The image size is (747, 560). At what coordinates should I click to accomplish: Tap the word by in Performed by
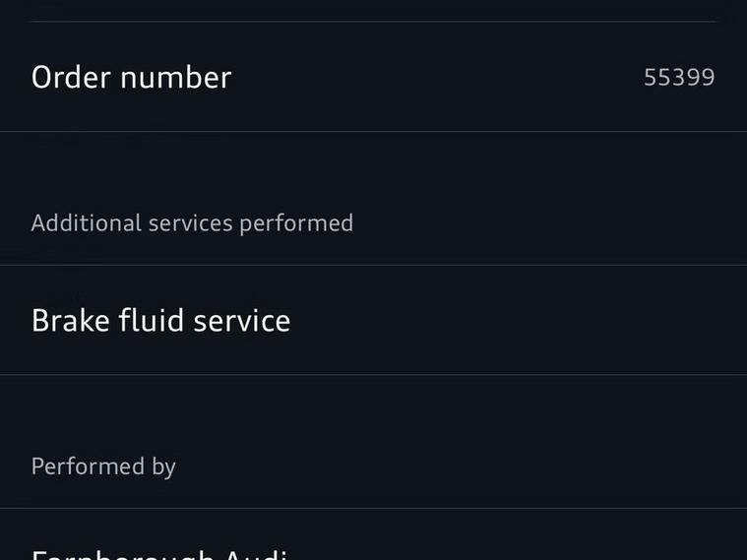coord(163,466)
